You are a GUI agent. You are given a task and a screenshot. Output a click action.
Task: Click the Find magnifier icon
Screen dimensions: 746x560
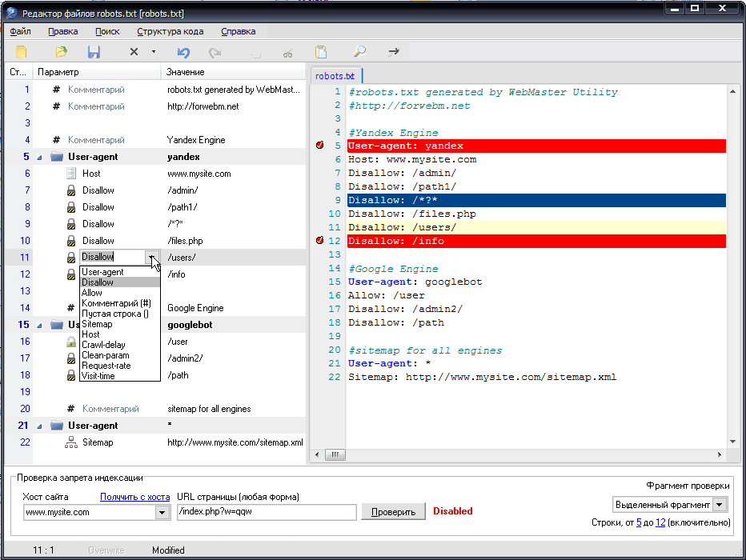point(360,52)
